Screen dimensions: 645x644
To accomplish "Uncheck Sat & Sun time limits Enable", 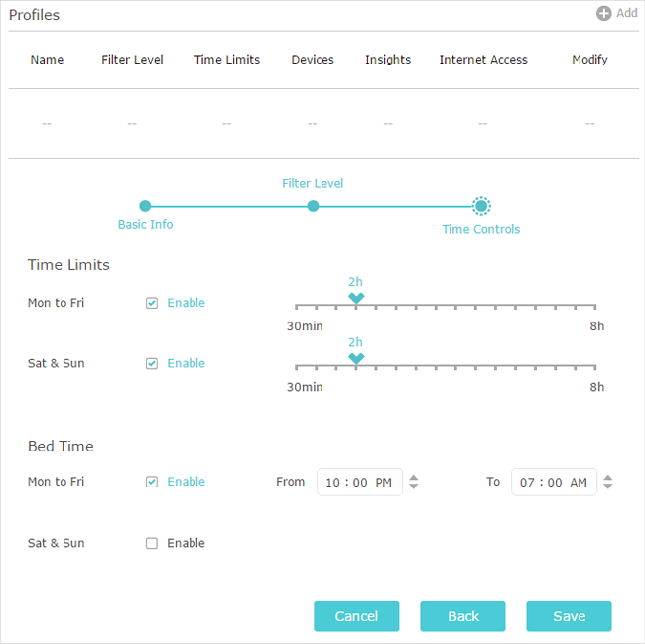I will coord(152,363).
